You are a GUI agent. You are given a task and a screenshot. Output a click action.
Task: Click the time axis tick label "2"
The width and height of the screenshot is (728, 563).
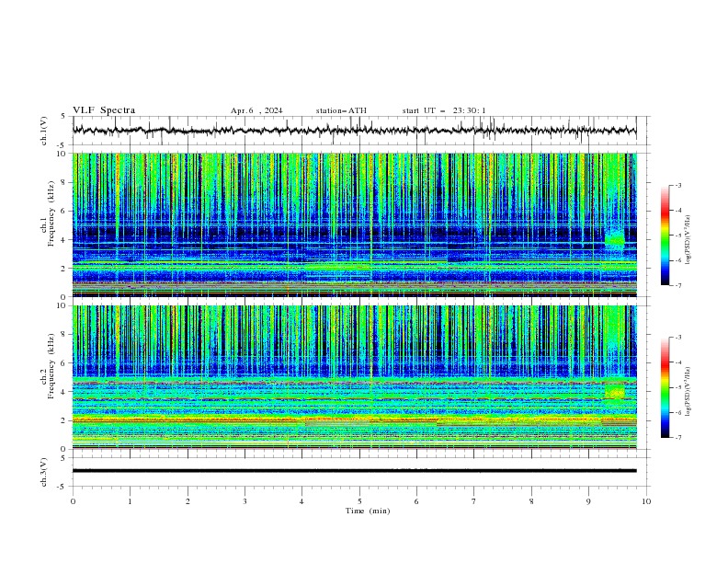click(188, 501)
